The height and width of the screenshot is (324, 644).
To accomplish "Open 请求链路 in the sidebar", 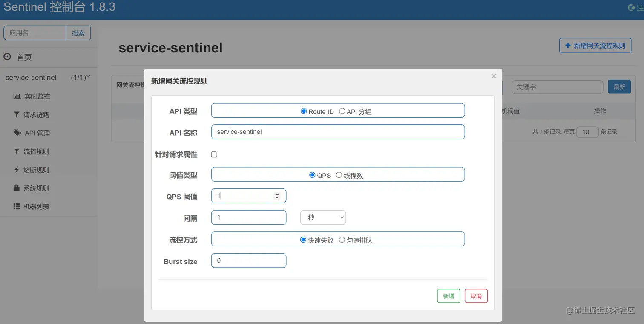I will (x=37, y=115).
